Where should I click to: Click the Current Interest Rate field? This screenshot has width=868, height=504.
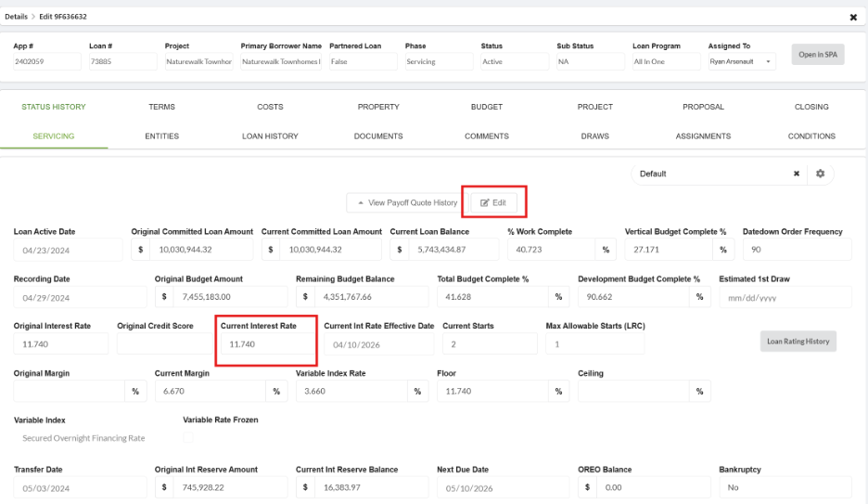267,344
